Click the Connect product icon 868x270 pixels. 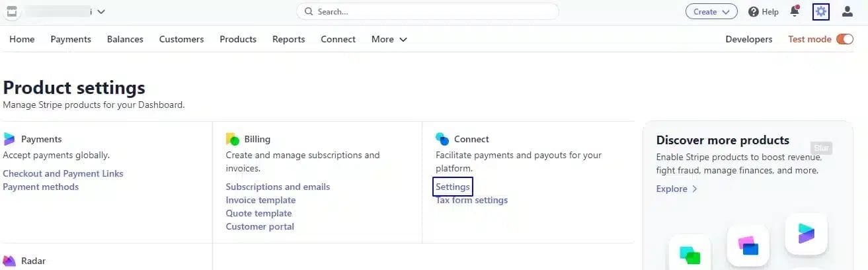click(442, 139)
